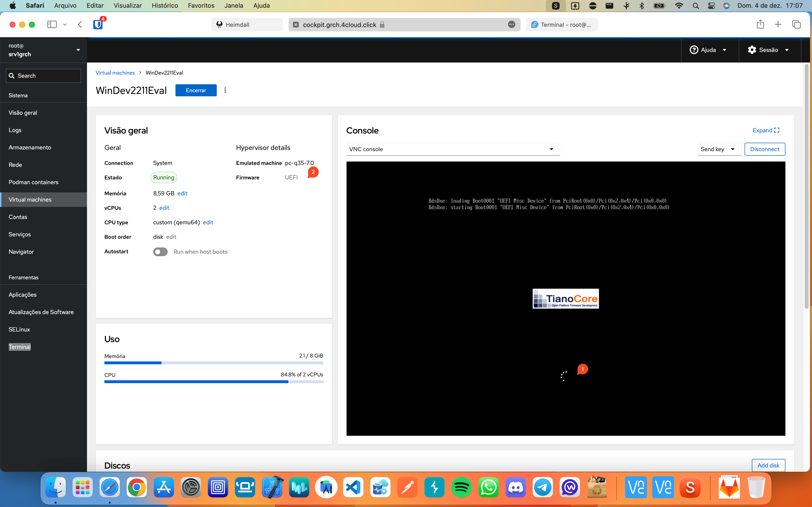Click the back navigation arrow
The image size is (812, 507).
80,24
